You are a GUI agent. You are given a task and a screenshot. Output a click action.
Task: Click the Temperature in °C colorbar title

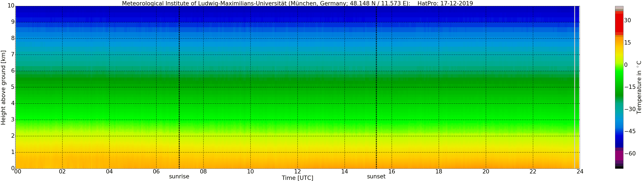click(x=639, y=87)
